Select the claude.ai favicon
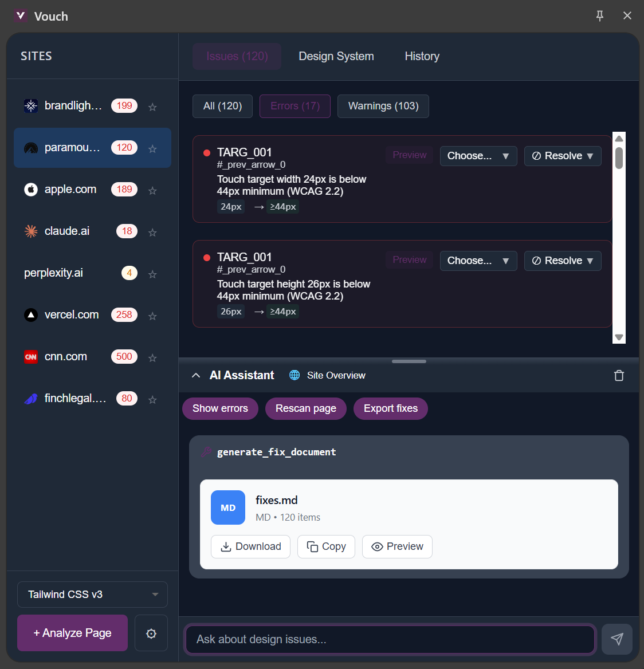644x669 pixels. click(x=31, y=231)
